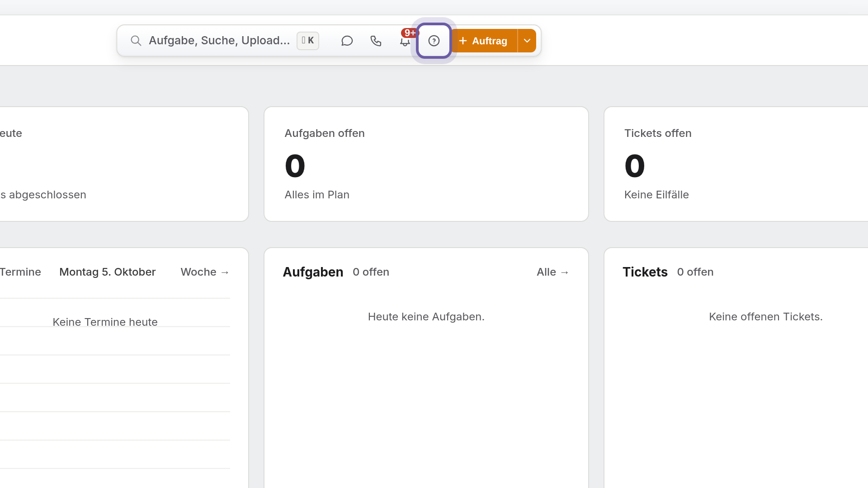
Task: Click 'Keine Termine heute' text
Action: 105,322
